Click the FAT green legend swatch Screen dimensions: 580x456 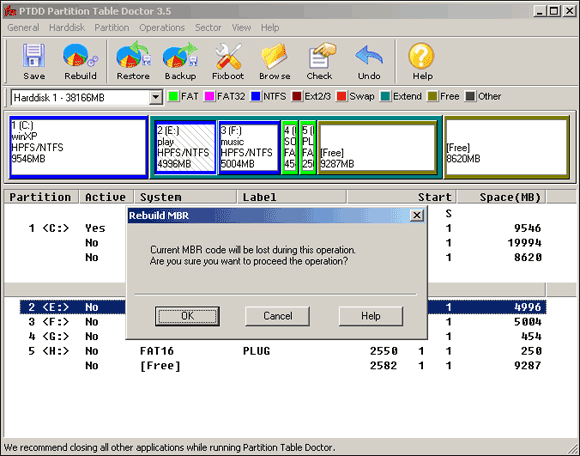pyautogui.click(x=173, y=97)
